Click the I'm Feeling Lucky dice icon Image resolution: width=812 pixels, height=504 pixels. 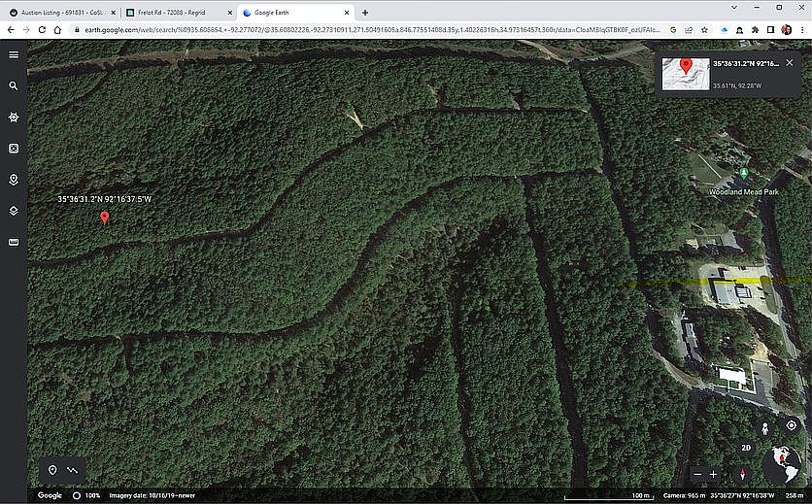pyautogui.click(x=14, y=149)
